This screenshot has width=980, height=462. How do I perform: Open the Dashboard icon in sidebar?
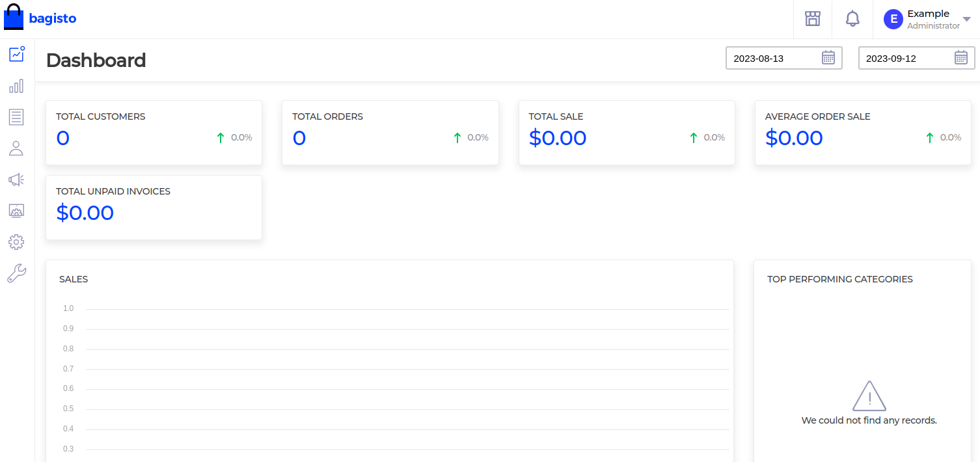point(16,55)
